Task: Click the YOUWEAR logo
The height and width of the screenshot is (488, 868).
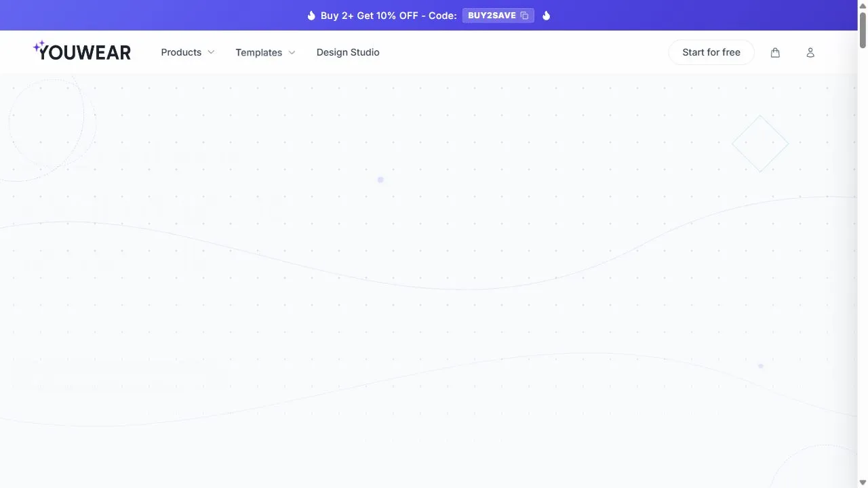Action: coord(82,51)
